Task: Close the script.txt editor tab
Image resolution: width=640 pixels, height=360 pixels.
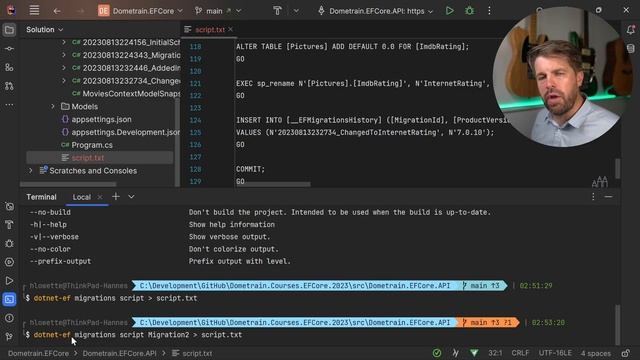Action: [x=231, y=29]
